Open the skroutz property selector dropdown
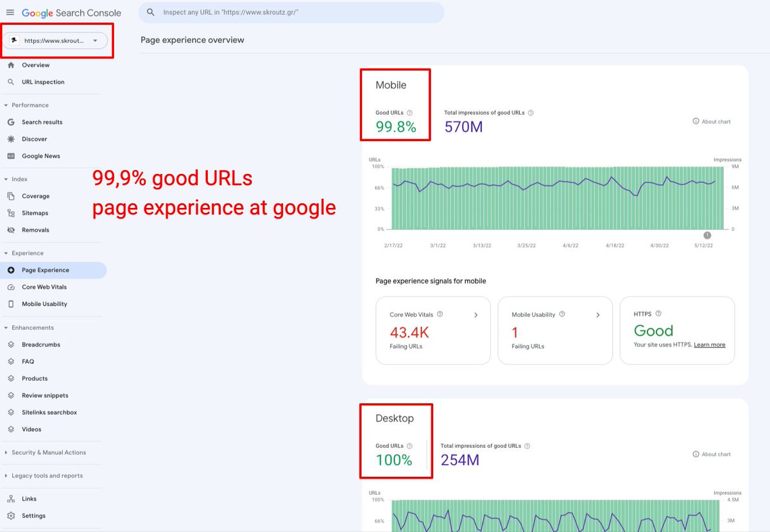 point(55,40)
